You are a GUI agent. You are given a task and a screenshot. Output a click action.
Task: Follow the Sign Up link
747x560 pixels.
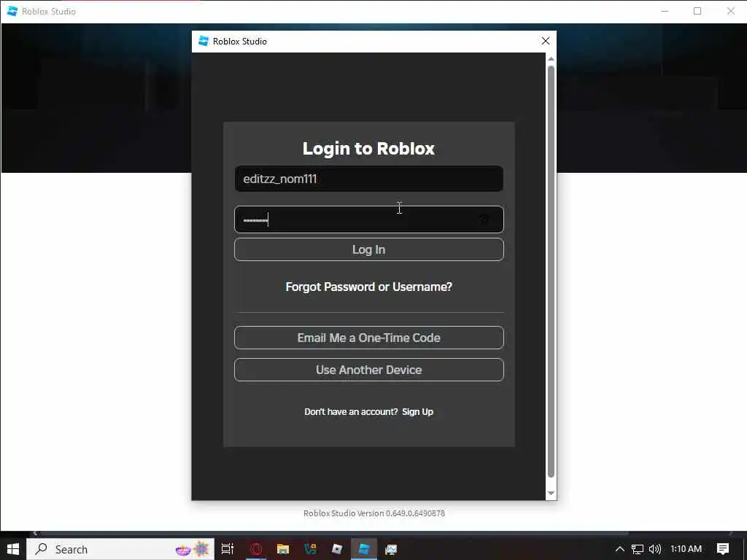(418, 412)
